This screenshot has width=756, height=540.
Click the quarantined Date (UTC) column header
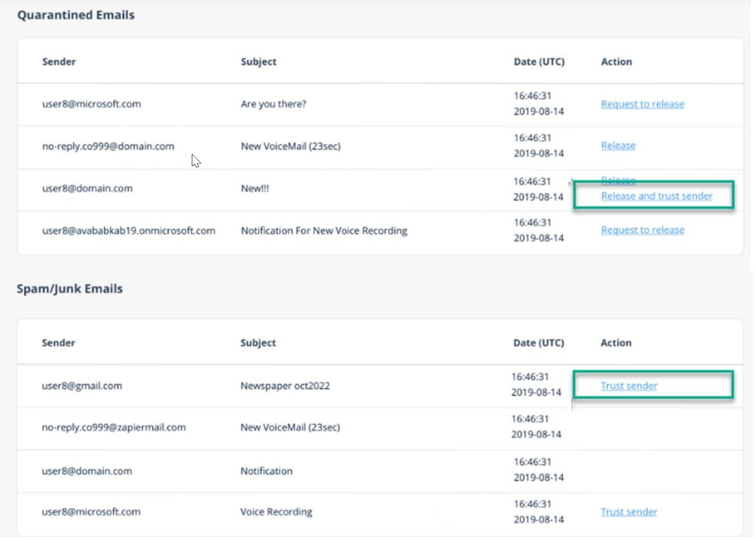(539, 62)
